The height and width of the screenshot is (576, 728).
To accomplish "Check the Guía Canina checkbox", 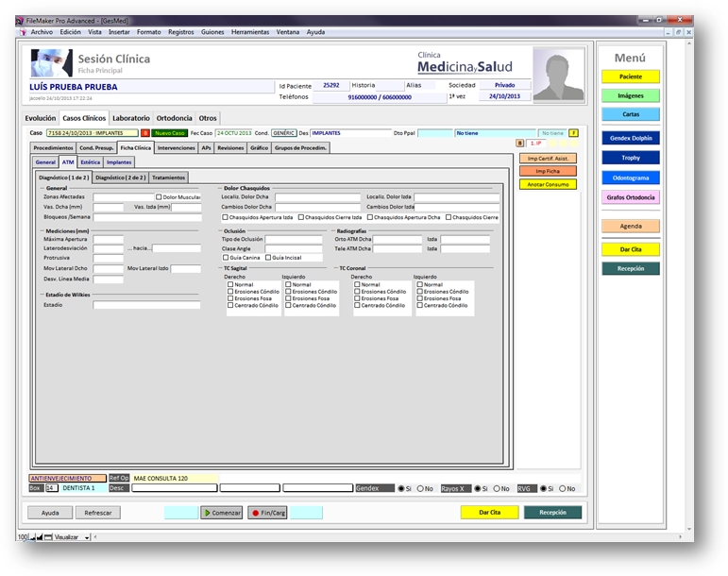I will click(226, 258).
